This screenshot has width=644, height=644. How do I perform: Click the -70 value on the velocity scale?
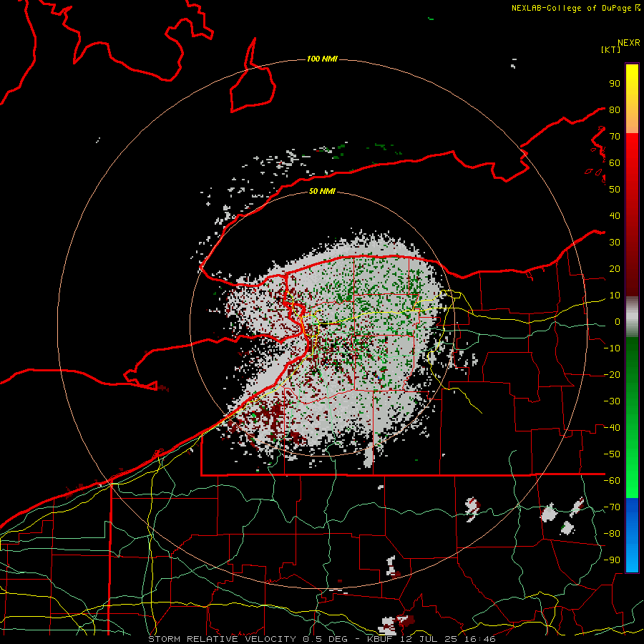click(612, 507)
